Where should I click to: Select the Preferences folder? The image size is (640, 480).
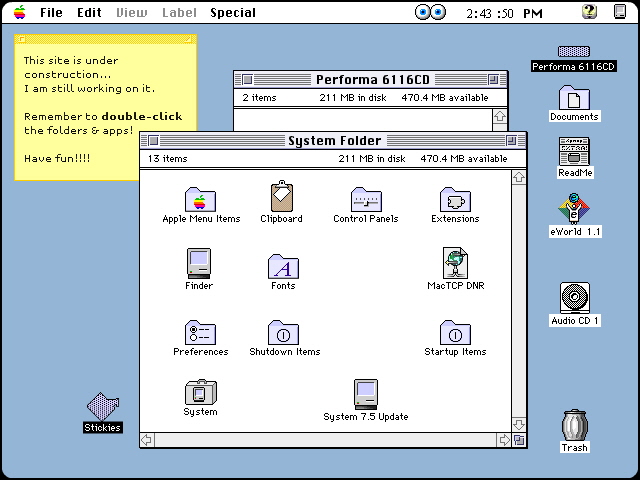click(x=200, y=333)
